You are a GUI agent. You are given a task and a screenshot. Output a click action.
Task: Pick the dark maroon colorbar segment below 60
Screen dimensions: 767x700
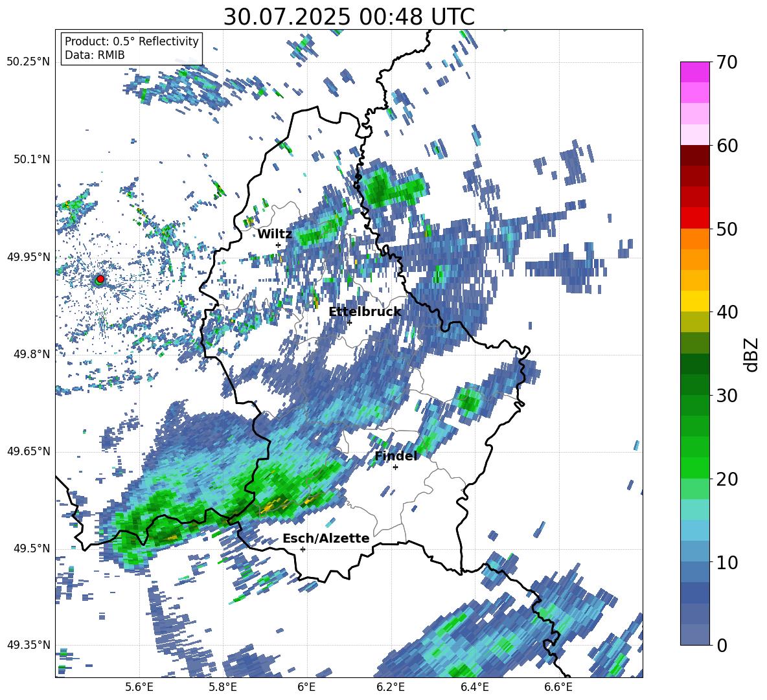click(694, 155)
